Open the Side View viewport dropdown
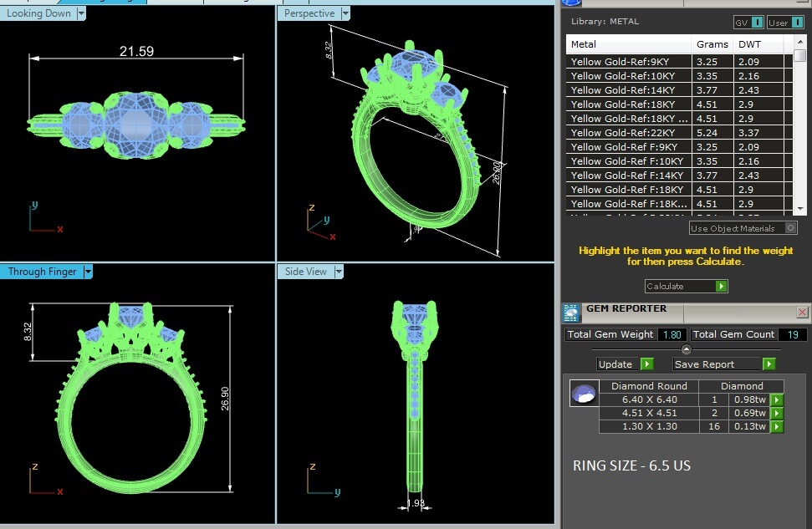812x529 pixels. [339, 272]
